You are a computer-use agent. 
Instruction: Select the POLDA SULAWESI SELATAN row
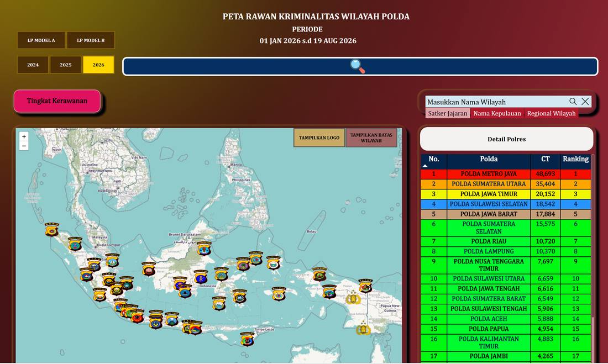pos(506,204)
